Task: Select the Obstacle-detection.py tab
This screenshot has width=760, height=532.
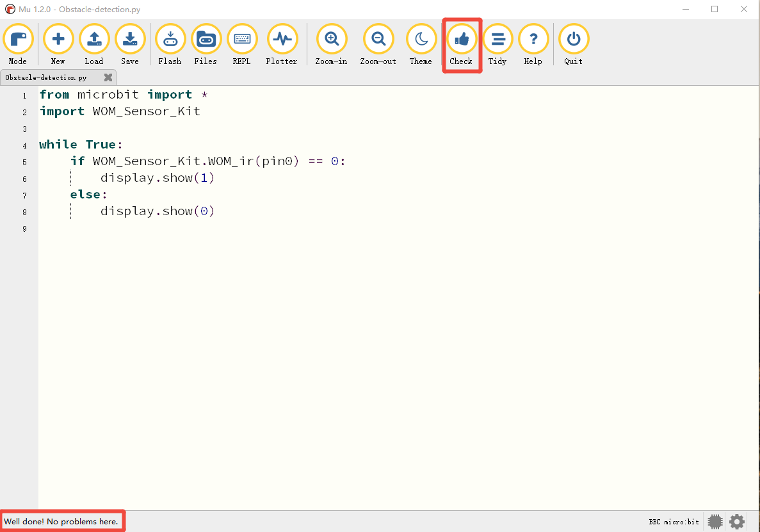Action: 46,77
